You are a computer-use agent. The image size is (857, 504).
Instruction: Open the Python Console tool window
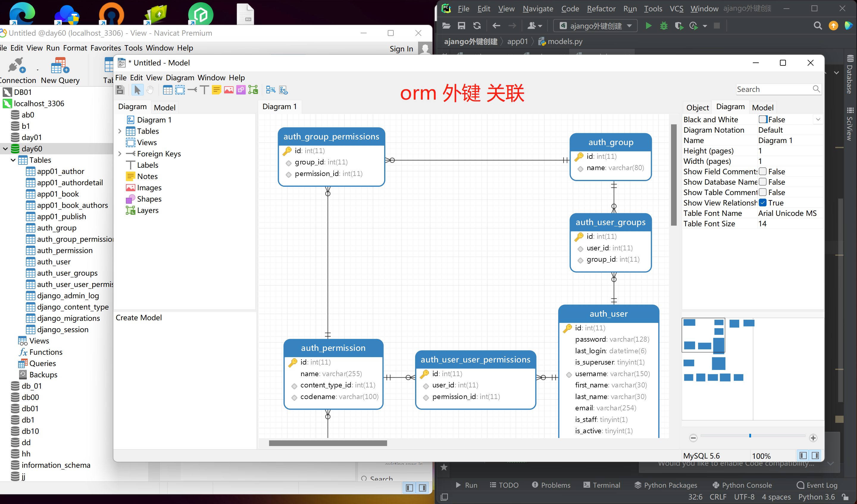pos(742,485)
